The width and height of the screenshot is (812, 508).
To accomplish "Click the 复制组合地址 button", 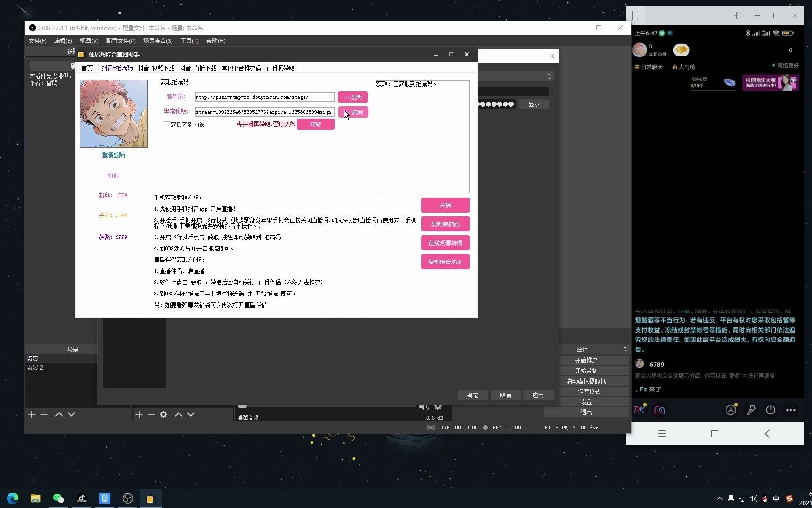I will [x=445, y=262].
